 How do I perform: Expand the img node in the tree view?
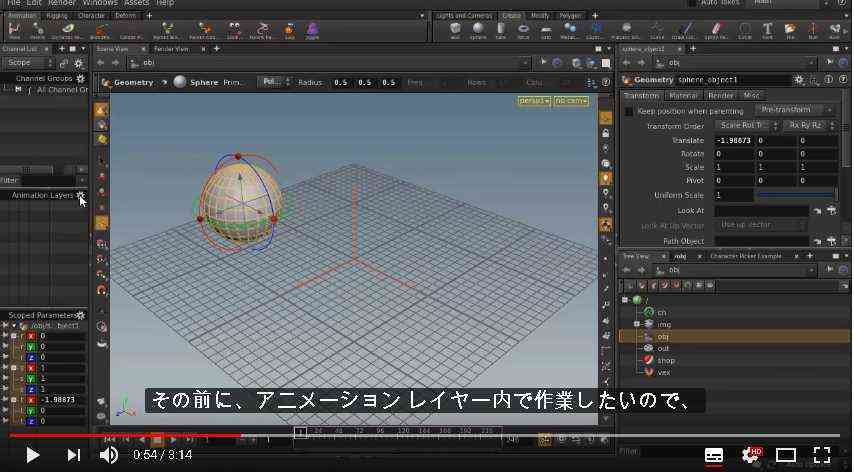click(636, 324)
